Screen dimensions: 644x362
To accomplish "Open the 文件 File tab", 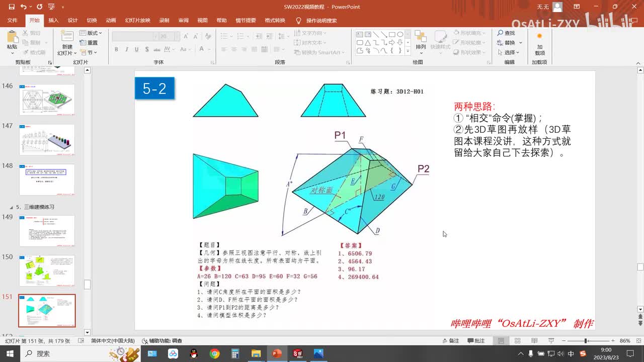I will pyautogui.click(x=12, y=21).
